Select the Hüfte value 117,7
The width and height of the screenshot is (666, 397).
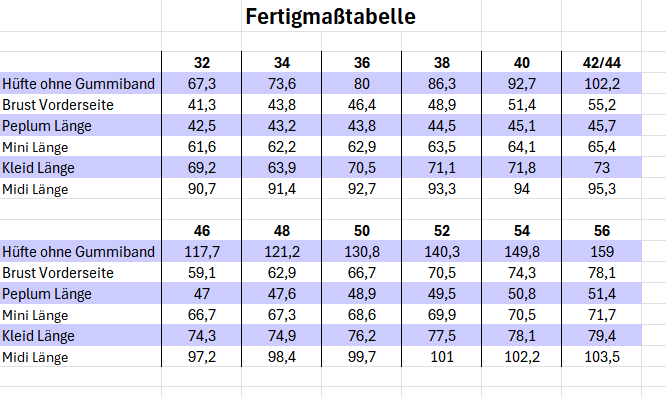(202, 252)
